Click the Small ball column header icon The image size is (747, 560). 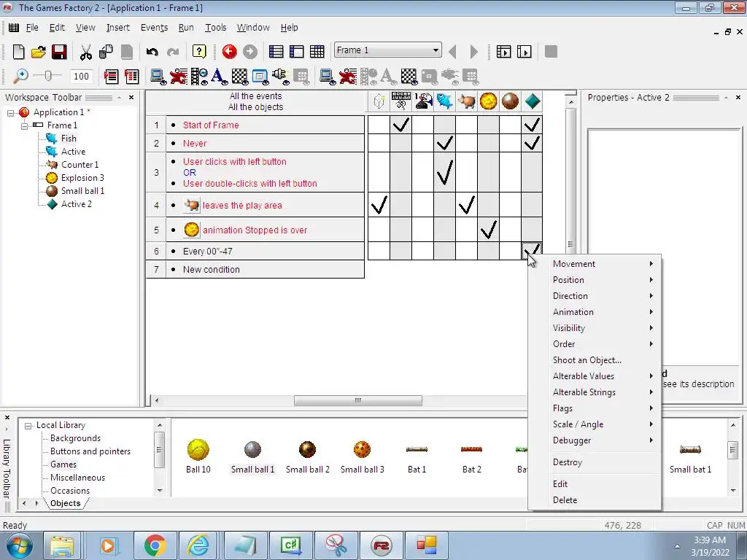[510, 101]
